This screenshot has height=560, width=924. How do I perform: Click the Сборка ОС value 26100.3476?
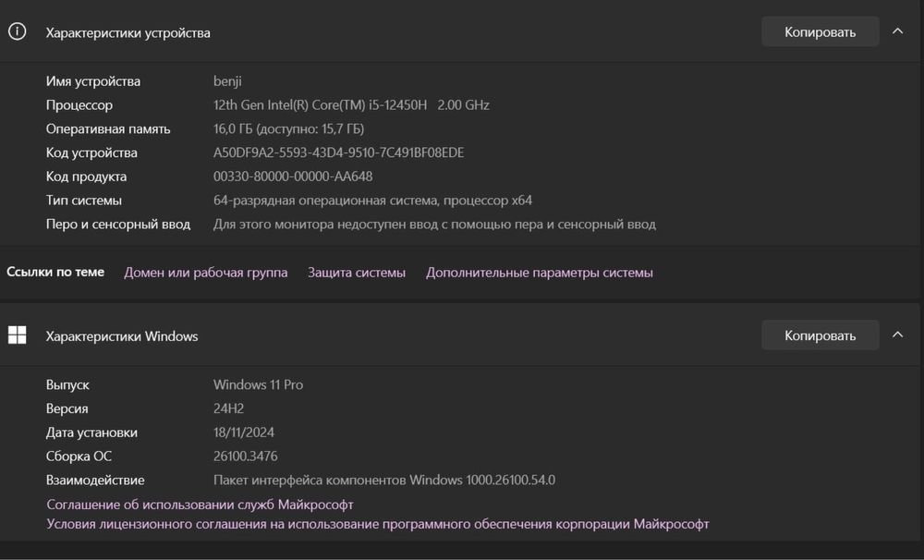(245, 457)
